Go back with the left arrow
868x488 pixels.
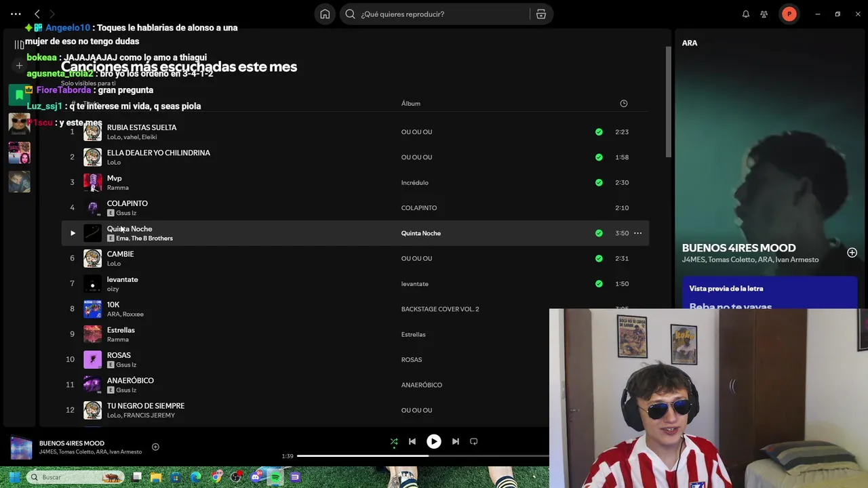(x=37, y=14)
